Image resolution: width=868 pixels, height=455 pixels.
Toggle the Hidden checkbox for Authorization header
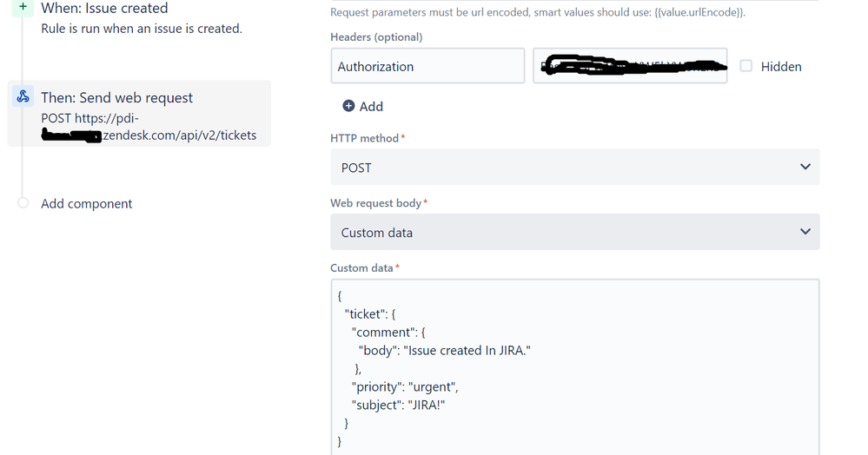[746, 66]
